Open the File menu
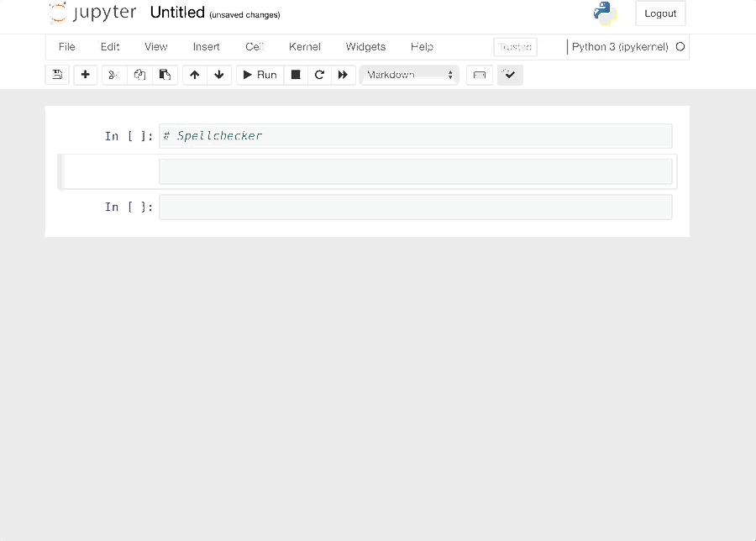This screenshot has width=756, height=541. click(x=67, y=47)
